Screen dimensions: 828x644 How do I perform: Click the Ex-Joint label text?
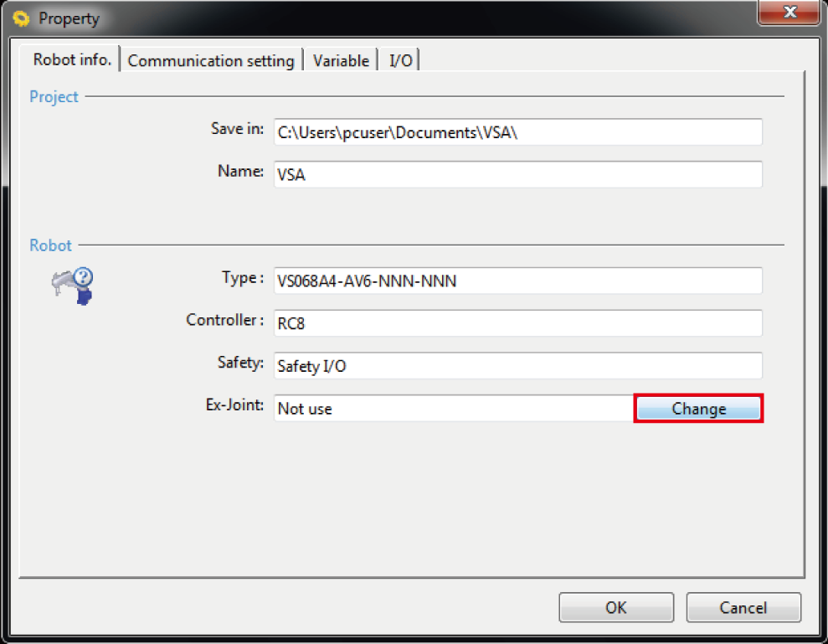coord(234,406)
